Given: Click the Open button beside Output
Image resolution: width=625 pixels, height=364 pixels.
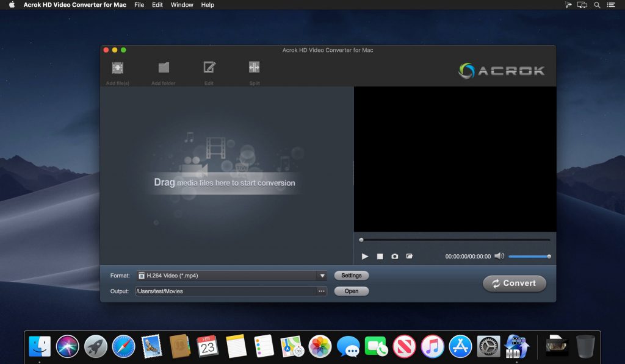Looking at the screenshot, I should 351,291.
